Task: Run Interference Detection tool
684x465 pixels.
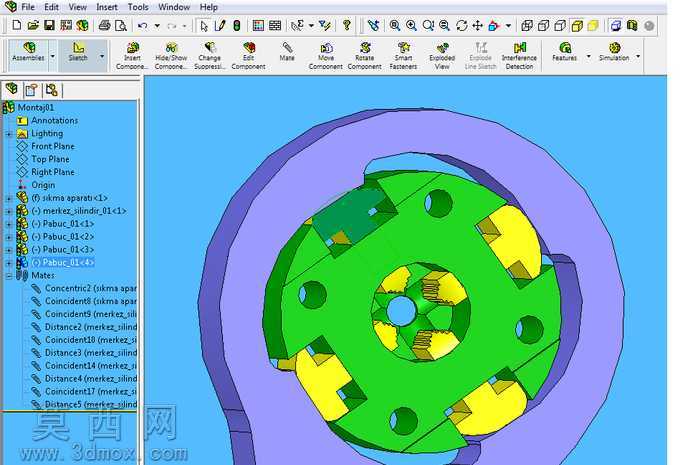Action: [x=519, y=56]
